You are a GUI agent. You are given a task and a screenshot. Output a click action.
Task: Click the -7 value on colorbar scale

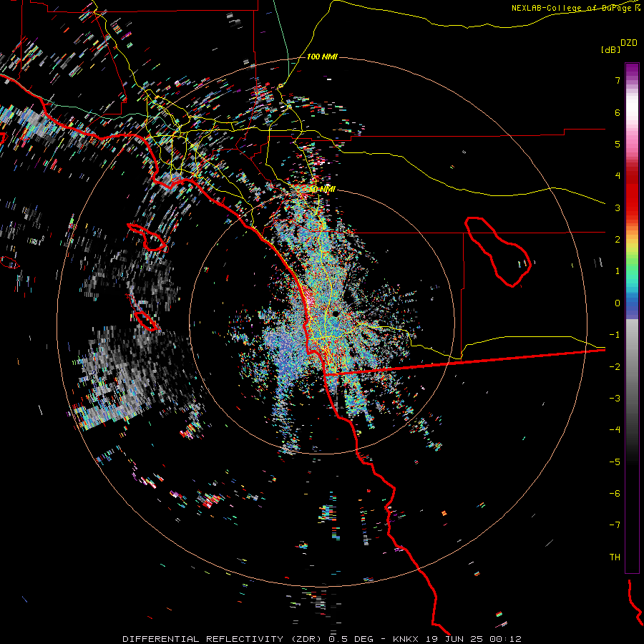coord(615,525)
